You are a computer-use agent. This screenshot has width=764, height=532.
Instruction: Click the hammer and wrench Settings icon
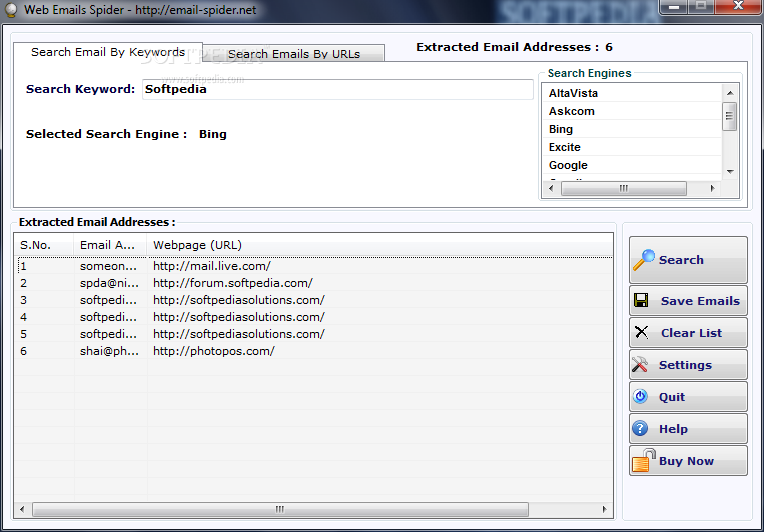[640, 364]
